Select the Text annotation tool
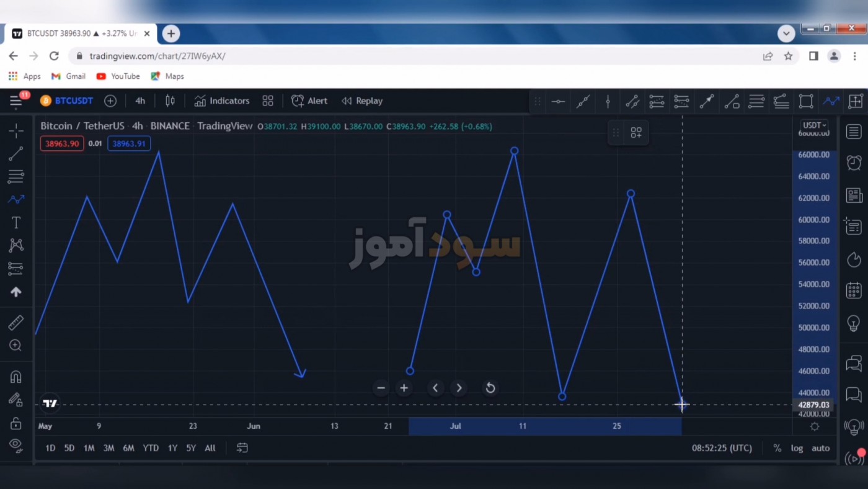This screenshot has height=489, width=868. (16, 223)
